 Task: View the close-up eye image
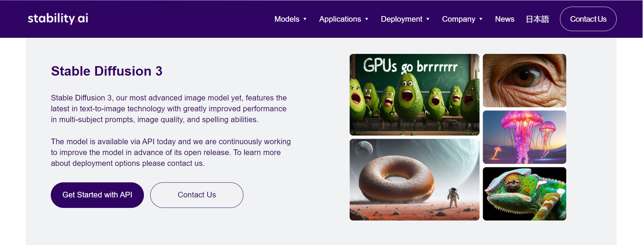pyautogui.click(x=524, y=80)
